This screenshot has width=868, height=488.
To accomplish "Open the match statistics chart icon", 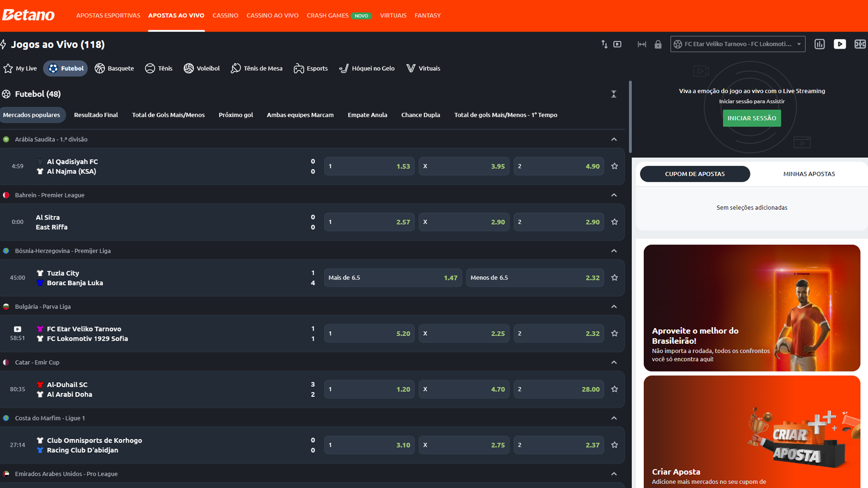I will coord(820,44).
